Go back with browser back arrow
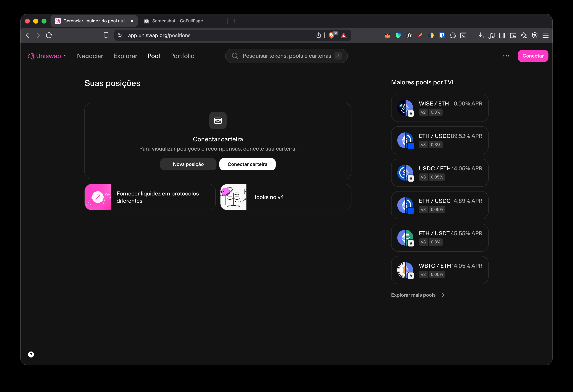 pos(28,36)
